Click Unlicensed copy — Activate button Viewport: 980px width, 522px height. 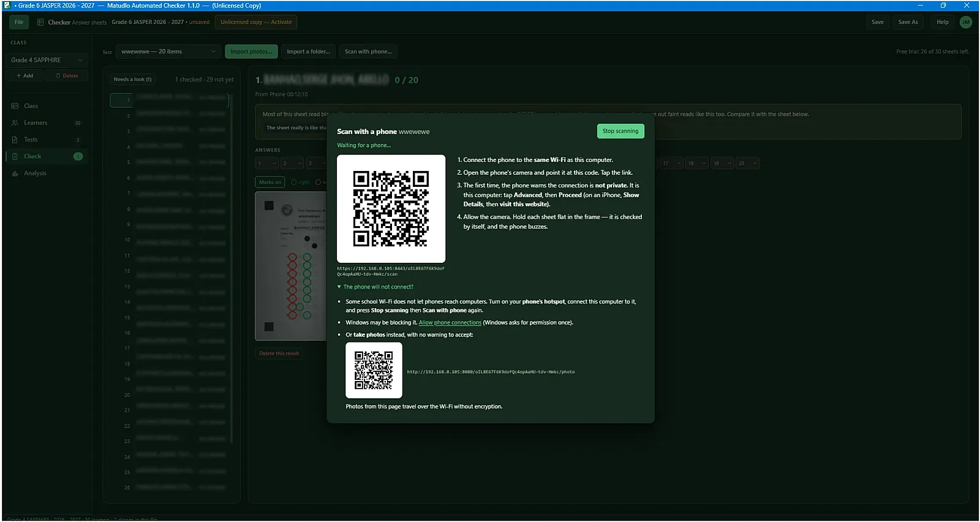pos(256,22)
